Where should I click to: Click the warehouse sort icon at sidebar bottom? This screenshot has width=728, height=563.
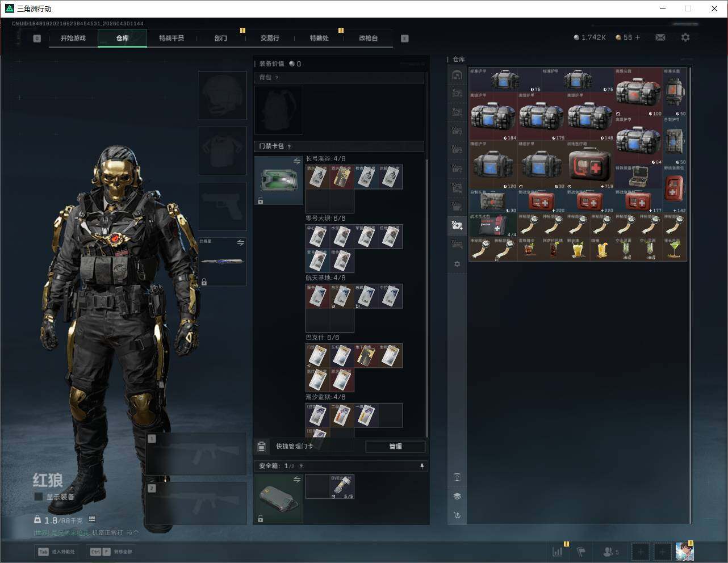457,515
